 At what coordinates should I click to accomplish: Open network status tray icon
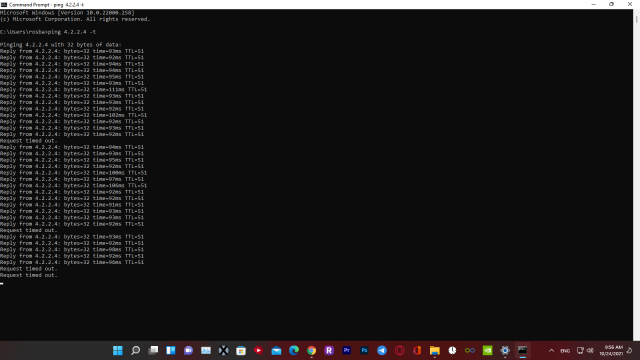click(580, 350)
